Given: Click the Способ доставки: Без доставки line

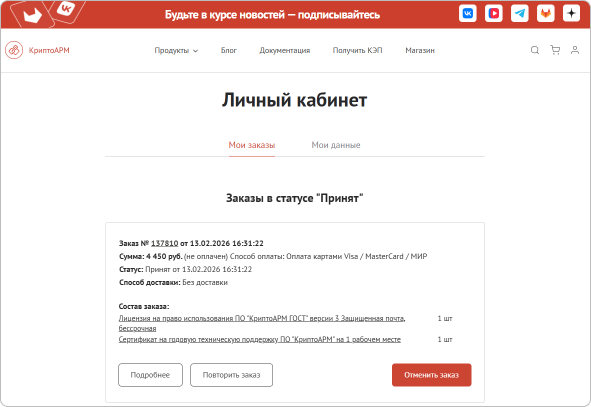Looking at the screenshot, I should coord(173,283).
